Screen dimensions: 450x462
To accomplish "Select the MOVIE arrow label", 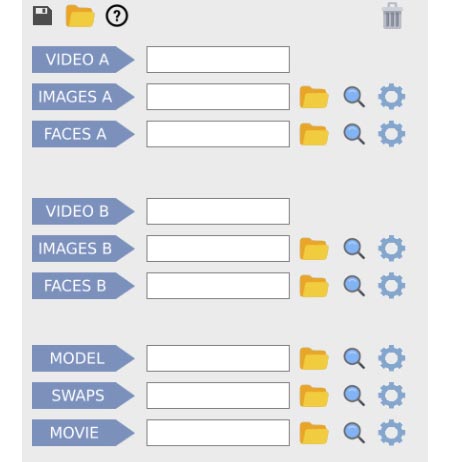I will [x=83, y=433].
